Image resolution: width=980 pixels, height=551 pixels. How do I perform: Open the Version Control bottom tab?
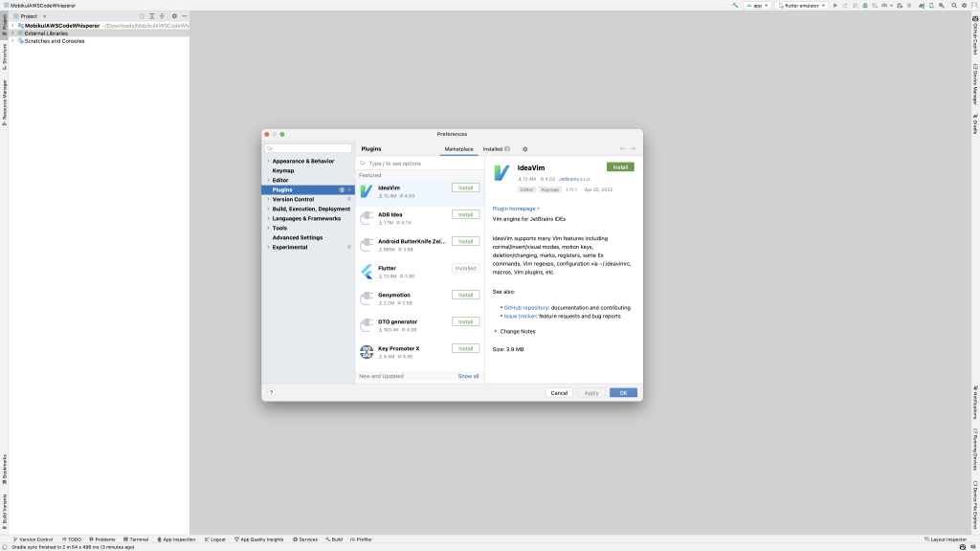(x=33, y=540)
